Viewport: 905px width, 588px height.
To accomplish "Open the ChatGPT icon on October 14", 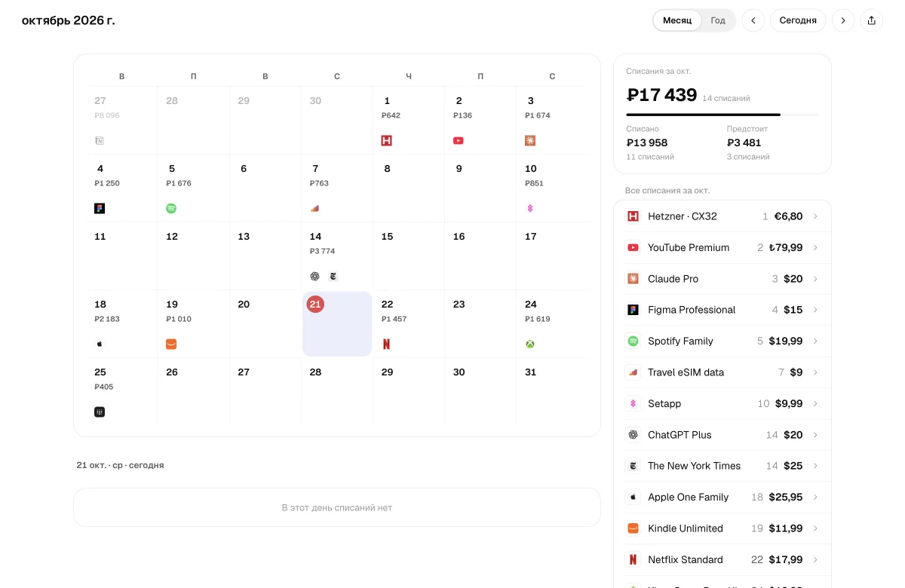I will click(x=315, y=277).
